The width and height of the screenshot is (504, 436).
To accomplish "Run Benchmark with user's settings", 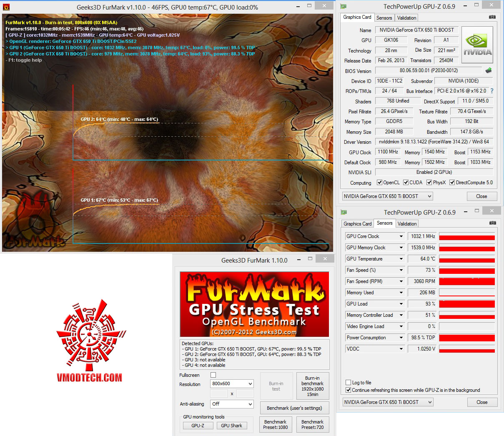I will click(x=294, y=408).
